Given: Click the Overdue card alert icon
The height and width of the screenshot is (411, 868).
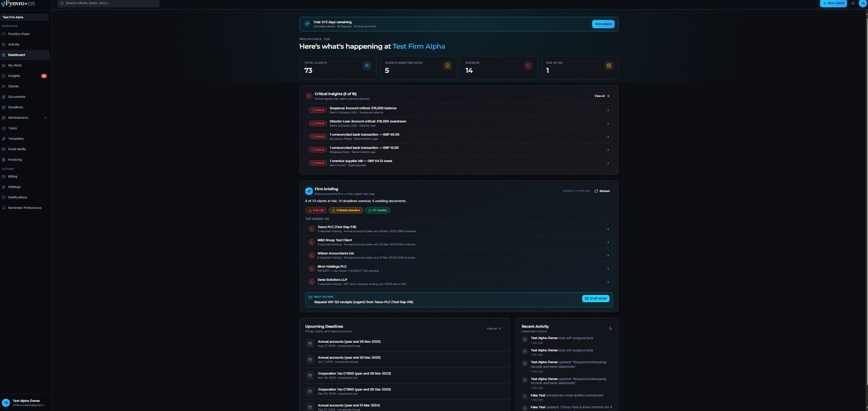Looking at the screenshot, I should [x=528, y=66].
